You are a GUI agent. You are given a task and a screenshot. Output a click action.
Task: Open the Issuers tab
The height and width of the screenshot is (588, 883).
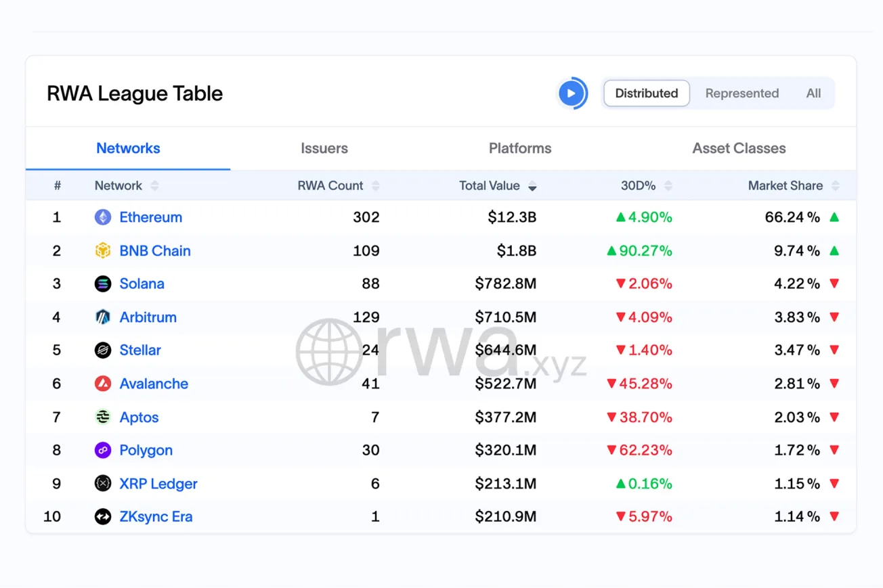tap(324, 148)
